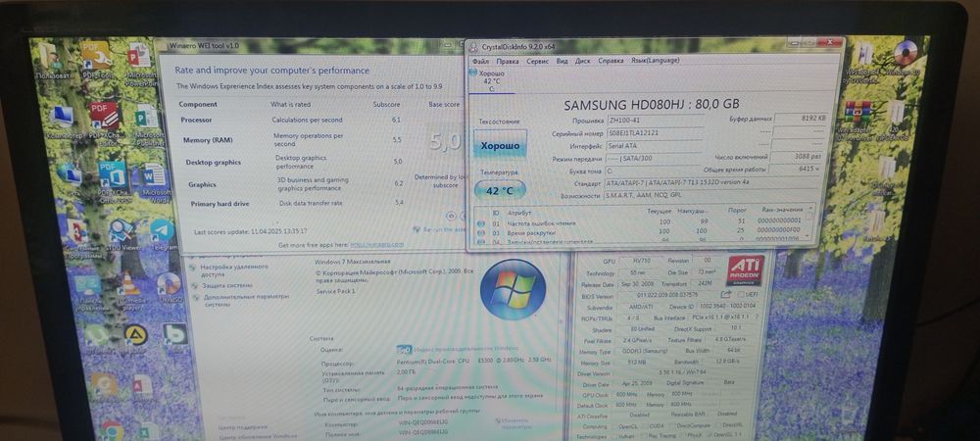Screen dimensions: 980x441
Task: Click the GPU name field RV710 in GPU-Z
Action: coord(641,261)
